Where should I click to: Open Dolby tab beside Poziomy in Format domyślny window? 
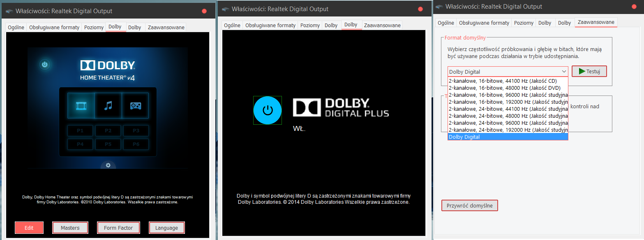545,23
